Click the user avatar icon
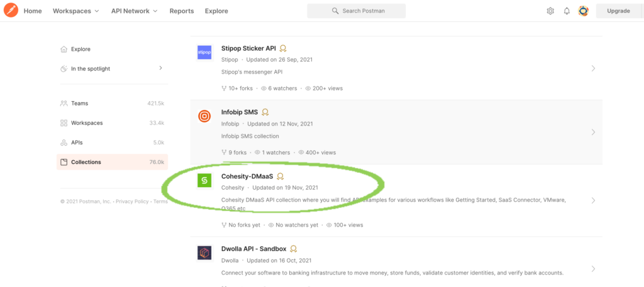This screenshot has width=644, height=287. click(x=583, y=11)
